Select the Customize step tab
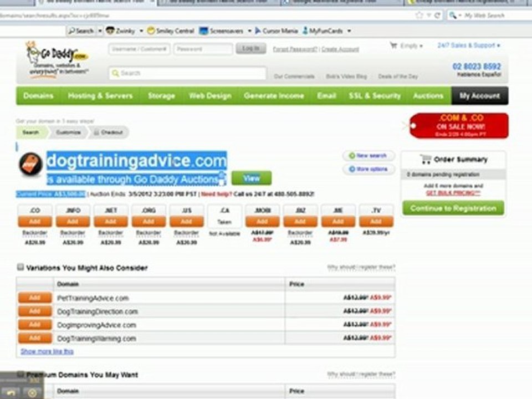532x399 pixels. point(68,132)
